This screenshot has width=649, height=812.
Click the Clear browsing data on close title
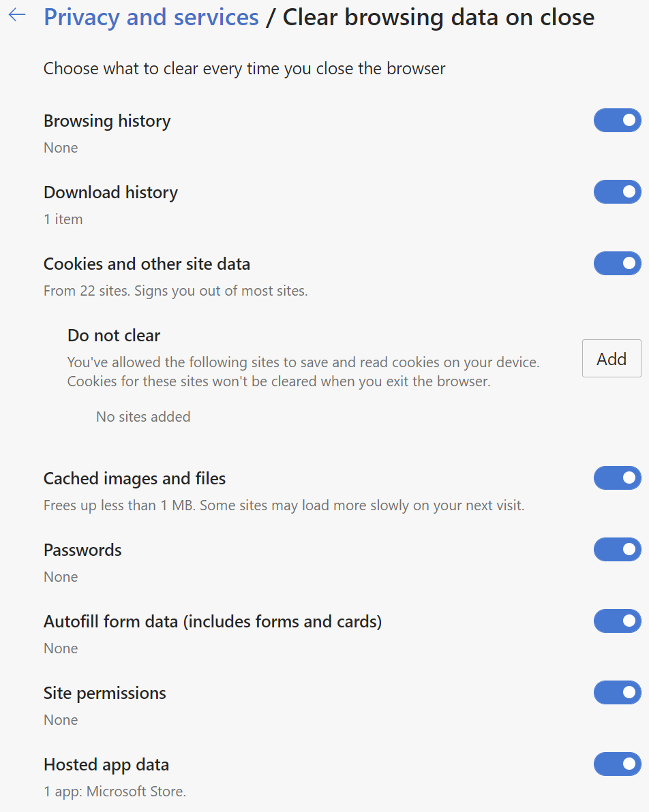point(438,18)
